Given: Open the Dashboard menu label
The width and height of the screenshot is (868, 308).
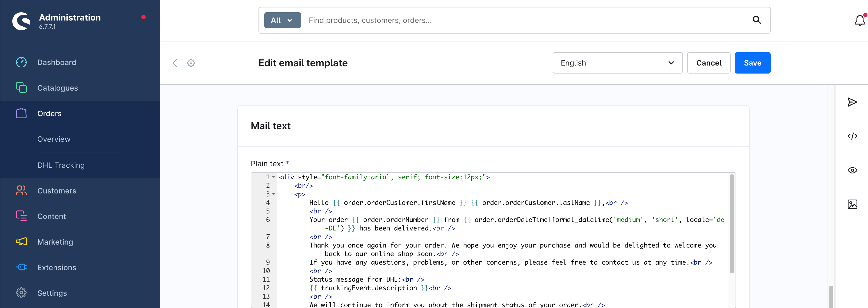Looking at the screenshot, I should 57,62.
